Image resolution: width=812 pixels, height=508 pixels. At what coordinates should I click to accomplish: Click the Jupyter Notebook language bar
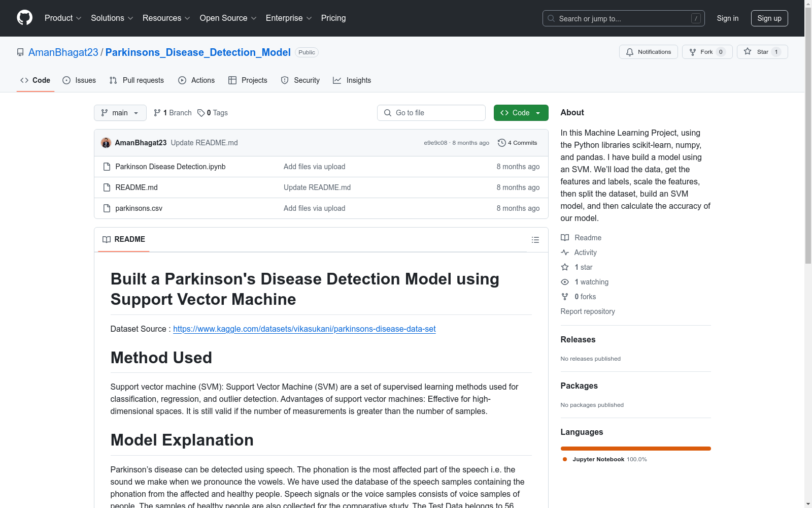(636, 449)
